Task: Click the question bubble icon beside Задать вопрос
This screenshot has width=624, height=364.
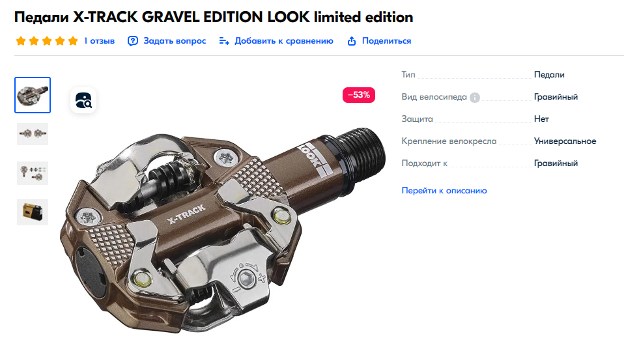Action: (132, 41)
